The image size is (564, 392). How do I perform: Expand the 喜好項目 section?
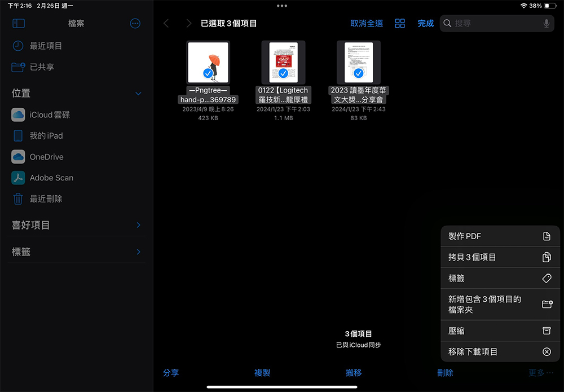point(76,225)
